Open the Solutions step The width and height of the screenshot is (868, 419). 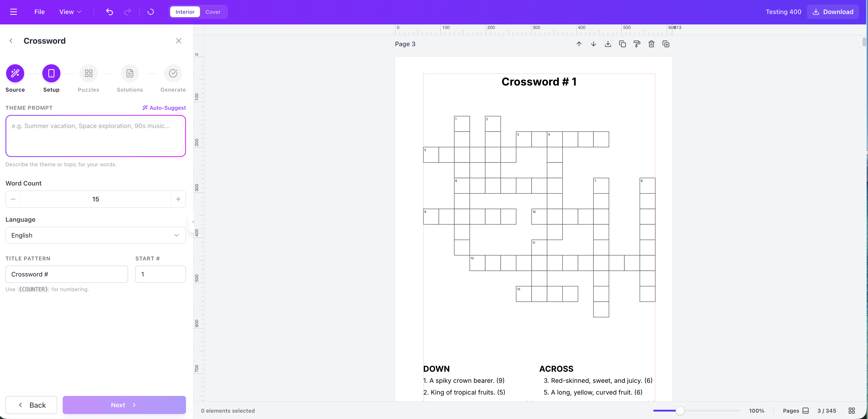[130, 73]
